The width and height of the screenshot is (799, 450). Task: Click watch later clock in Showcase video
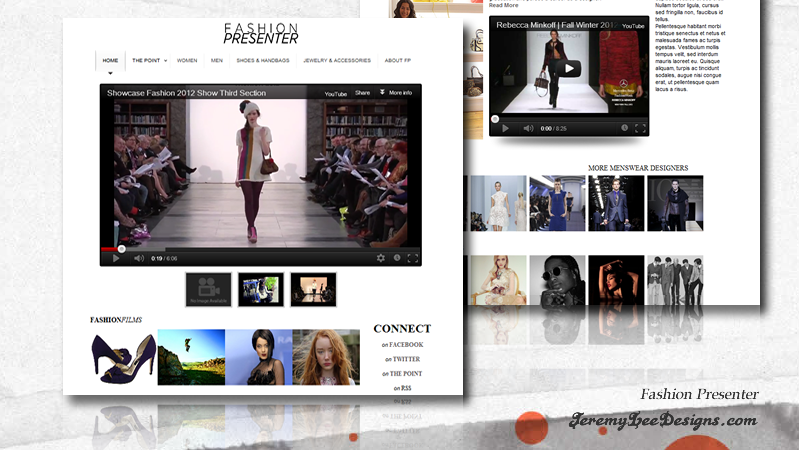(x=397, y=258)
